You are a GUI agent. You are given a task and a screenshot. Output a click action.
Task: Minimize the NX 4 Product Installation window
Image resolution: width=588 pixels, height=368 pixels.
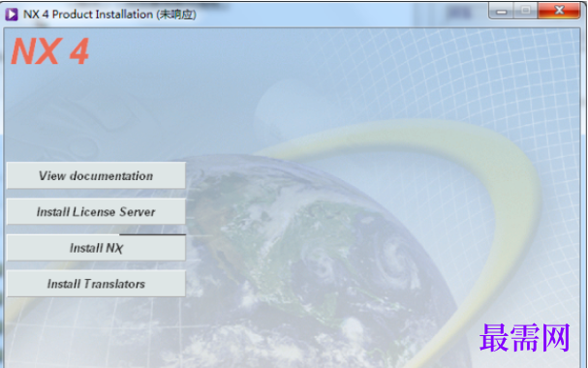point(501,11)
